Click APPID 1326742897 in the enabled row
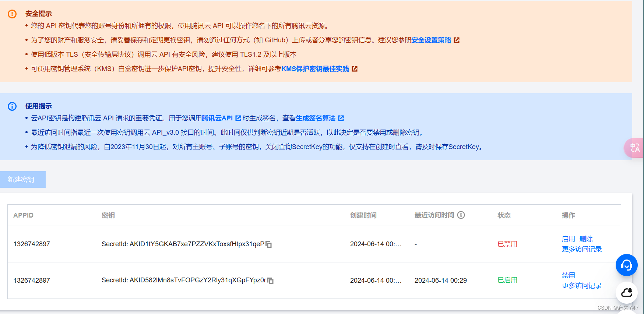The image size is (644, 314). (x=32, y=281)
